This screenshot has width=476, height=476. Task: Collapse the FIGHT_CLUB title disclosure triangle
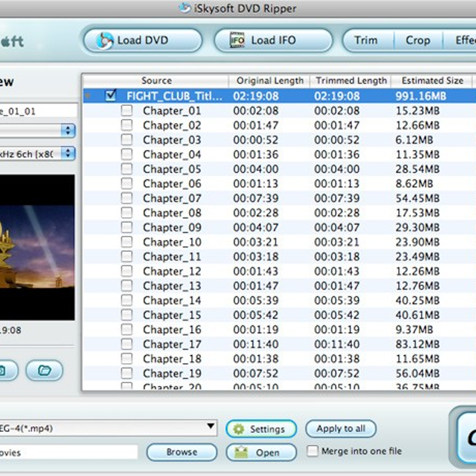click(88, 96)
